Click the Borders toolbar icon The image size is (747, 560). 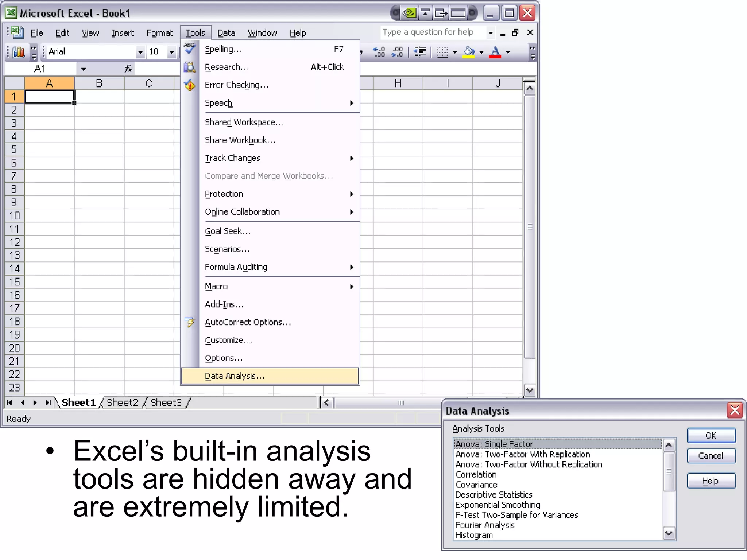(x=442, y=52)
